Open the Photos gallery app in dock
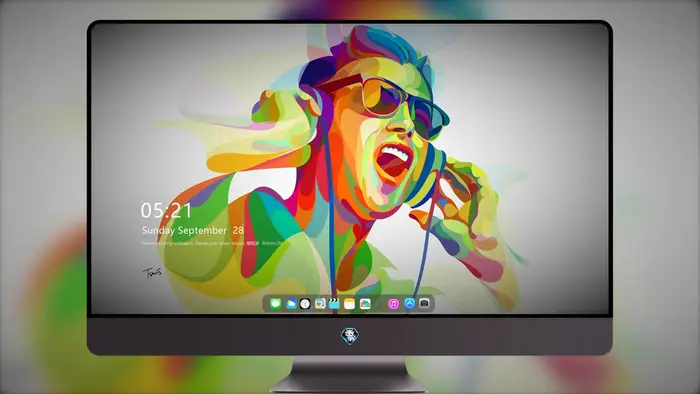The width and height of the screenshot is (700, 394). [365, 304]
